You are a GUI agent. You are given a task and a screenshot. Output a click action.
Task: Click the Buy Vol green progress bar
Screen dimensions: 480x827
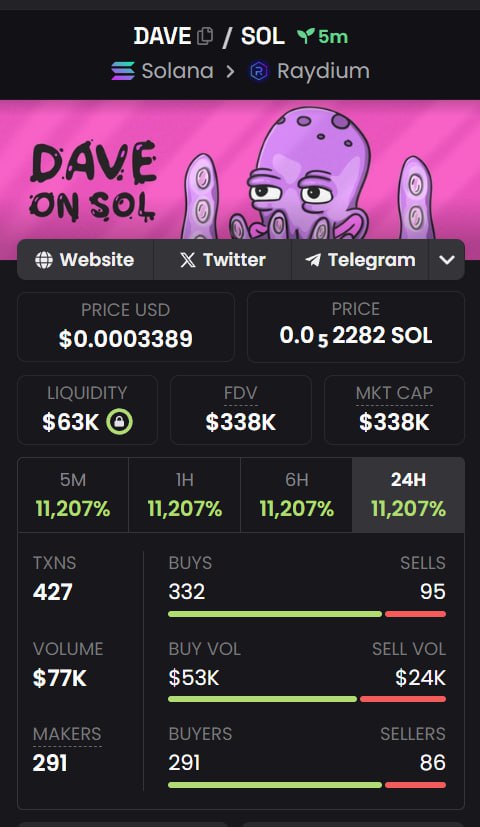point(263,699)
